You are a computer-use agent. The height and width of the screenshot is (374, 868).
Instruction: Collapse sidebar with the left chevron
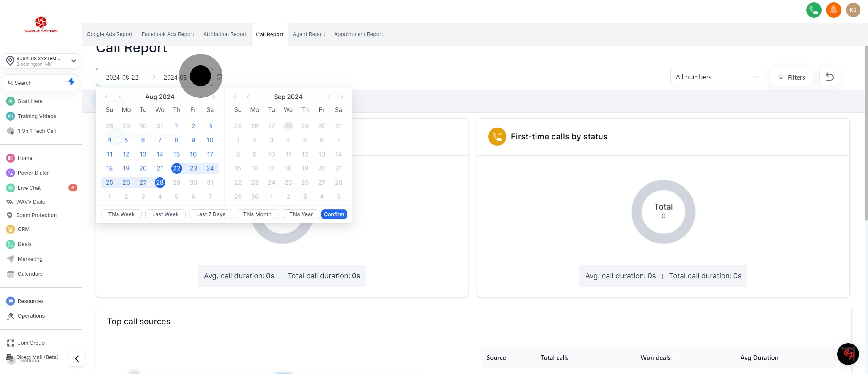pyautogui.click(x=77, y=359)
